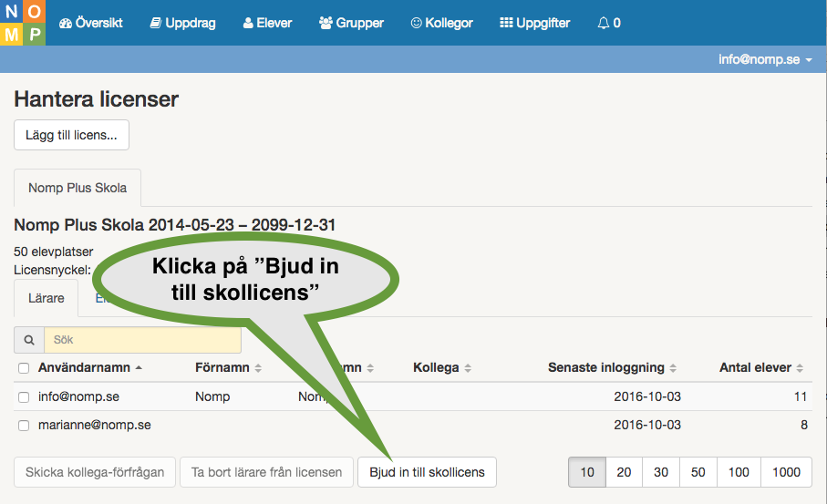The image size is (827, 504).
Task: Show 30 rows per page
Action: (661, 472)
